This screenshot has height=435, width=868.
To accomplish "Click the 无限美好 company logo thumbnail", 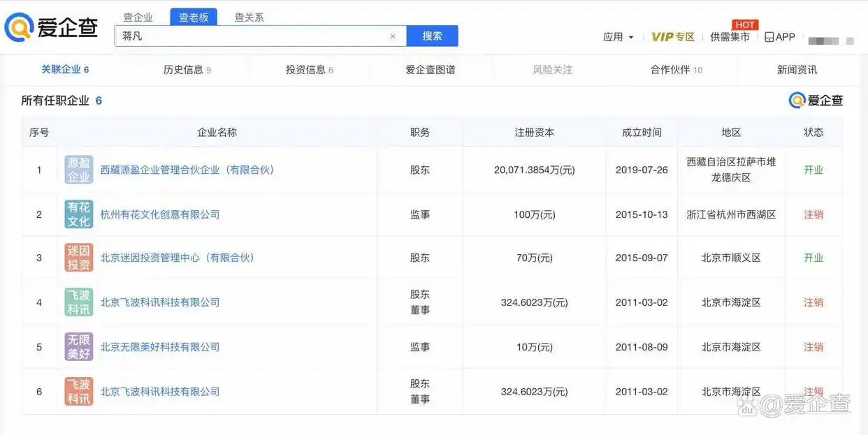I will (x=79, y=347).
